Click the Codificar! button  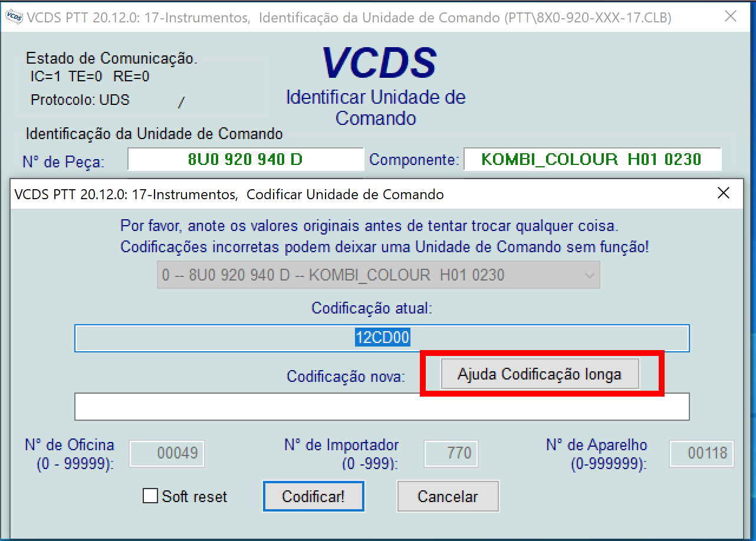click(x=313, y=496)
